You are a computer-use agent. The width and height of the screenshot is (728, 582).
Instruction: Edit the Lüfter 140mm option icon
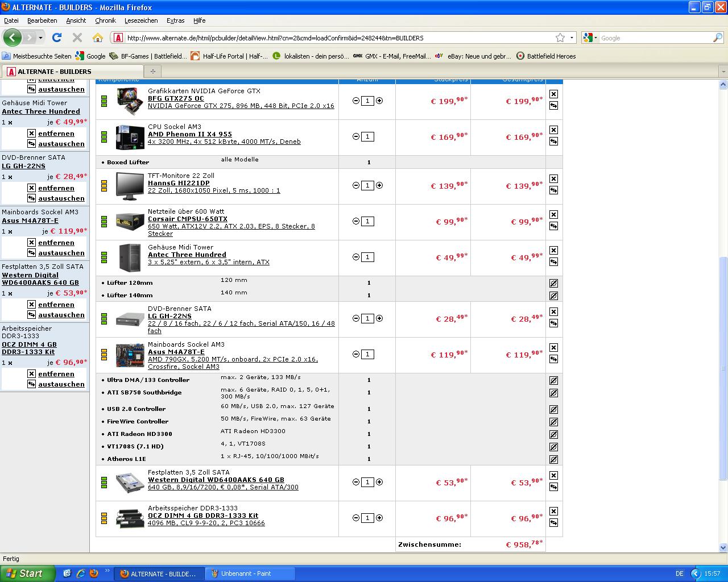point(553,296)
